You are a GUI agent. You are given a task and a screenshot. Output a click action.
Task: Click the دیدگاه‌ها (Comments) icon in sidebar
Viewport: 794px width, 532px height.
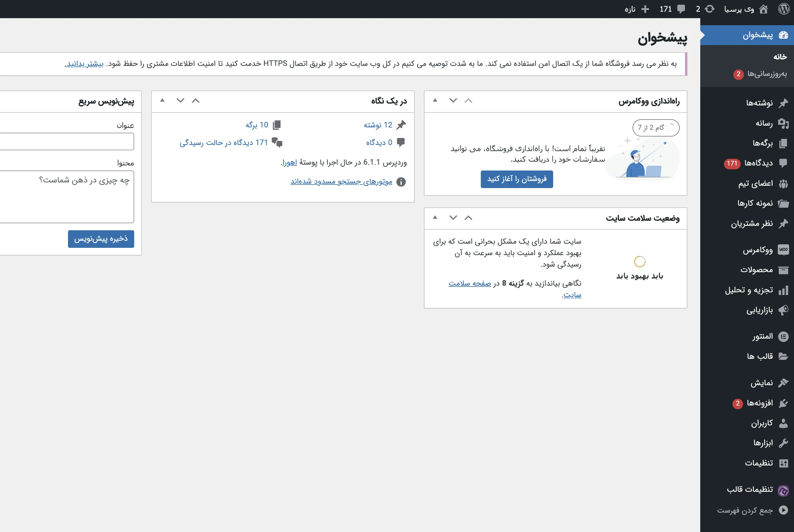pos(785,163)
